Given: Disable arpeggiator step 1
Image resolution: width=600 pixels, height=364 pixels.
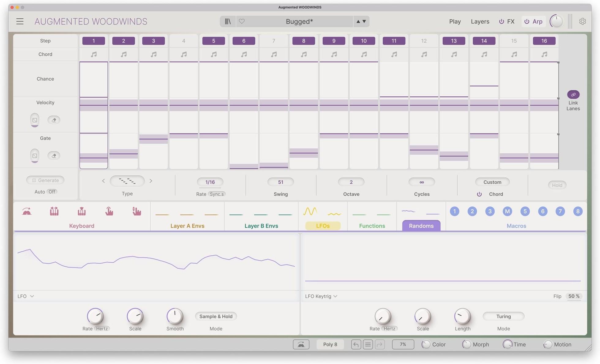Looking at the screenshot, I should [94, 41].
